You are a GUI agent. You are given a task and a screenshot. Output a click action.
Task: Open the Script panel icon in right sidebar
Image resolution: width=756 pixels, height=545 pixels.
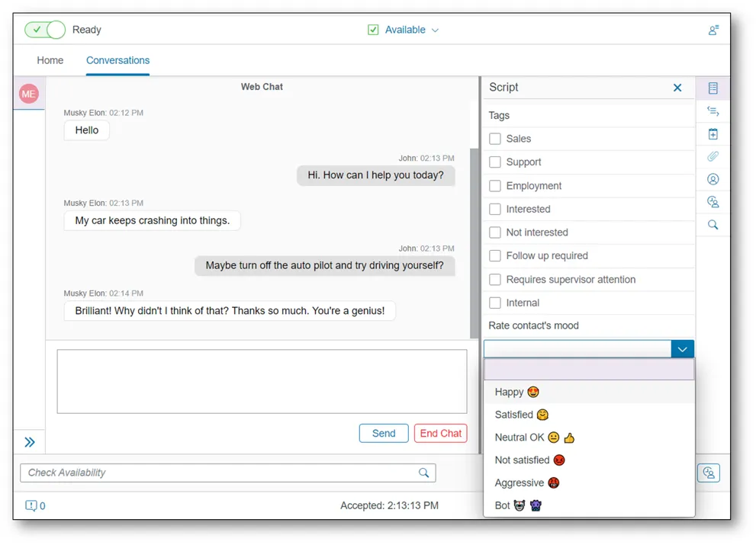[x=713, y=88]
